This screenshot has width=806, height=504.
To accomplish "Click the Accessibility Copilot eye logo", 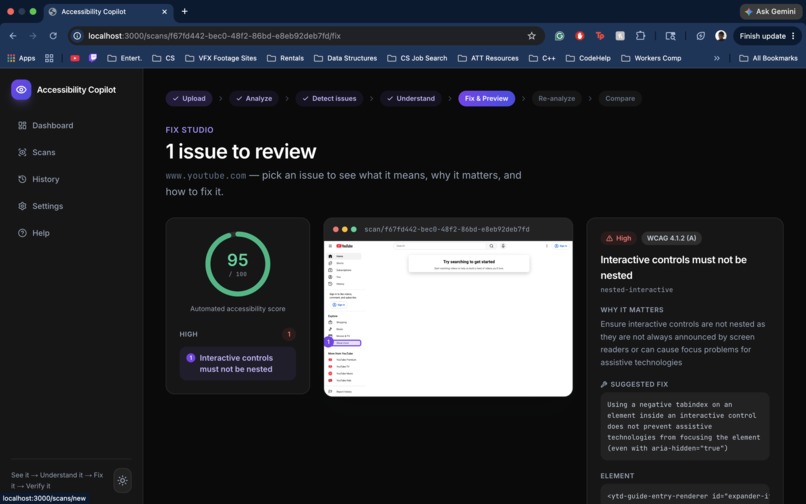I will (21, 89).
